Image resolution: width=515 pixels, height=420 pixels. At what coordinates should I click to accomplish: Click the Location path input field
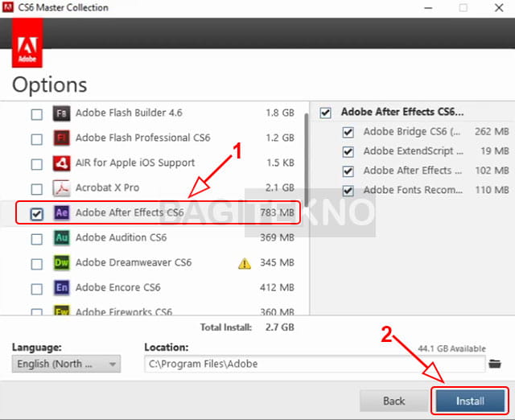[x=315, y=364]
